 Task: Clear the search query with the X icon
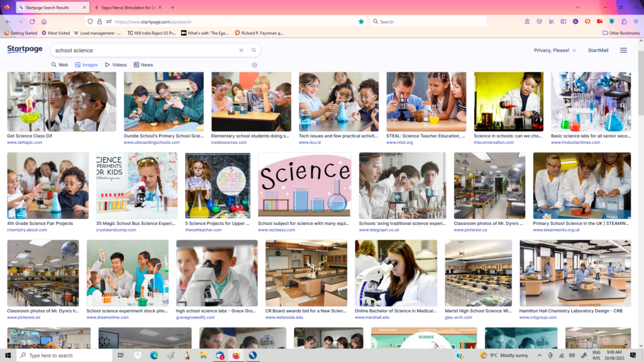241,50
